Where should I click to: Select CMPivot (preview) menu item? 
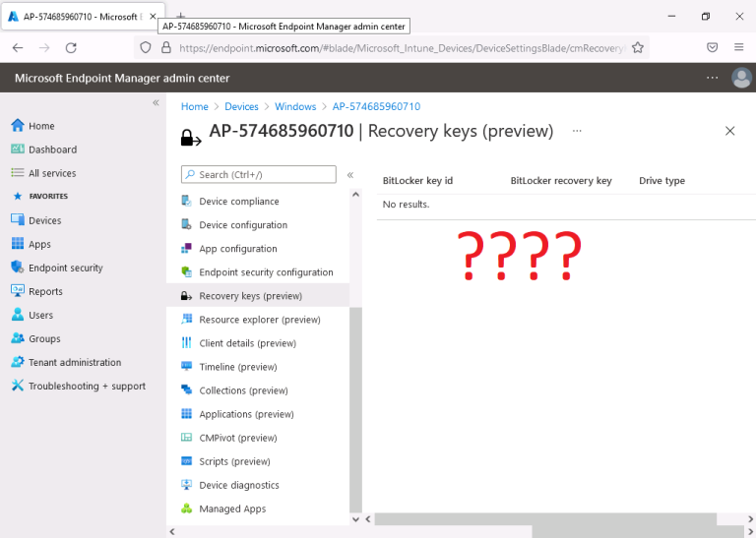237,438
